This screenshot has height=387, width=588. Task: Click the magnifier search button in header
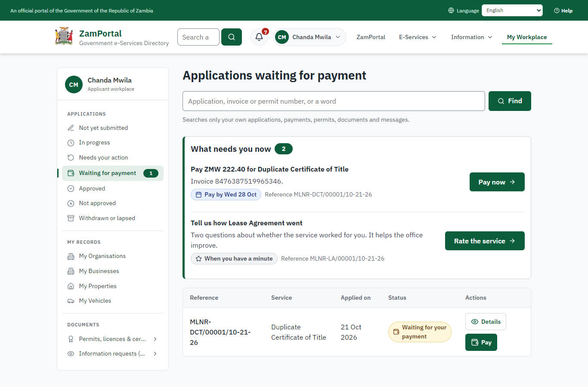pyautogui.click(x=232, y=37)
